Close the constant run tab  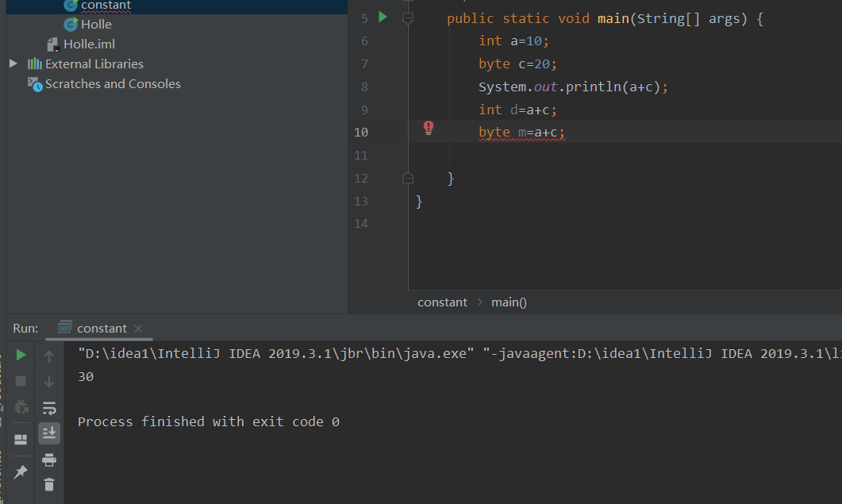[138, 329]
